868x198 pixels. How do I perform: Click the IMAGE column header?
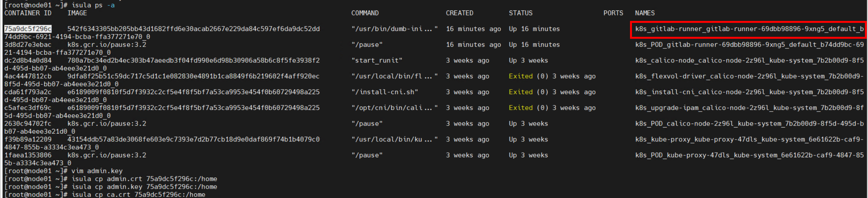click(x=77, y=13)
